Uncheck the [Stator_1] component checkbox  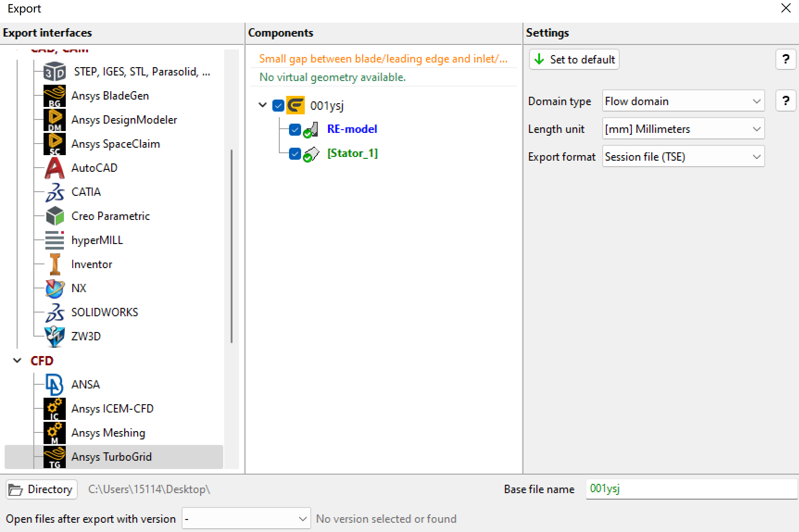pyautogui.click(x=295, y=153)
